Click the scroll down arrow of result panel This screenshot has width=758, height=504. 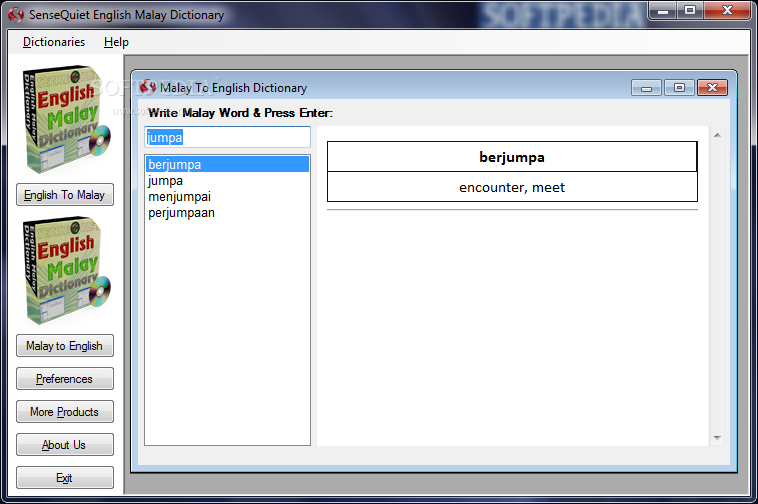717,438
